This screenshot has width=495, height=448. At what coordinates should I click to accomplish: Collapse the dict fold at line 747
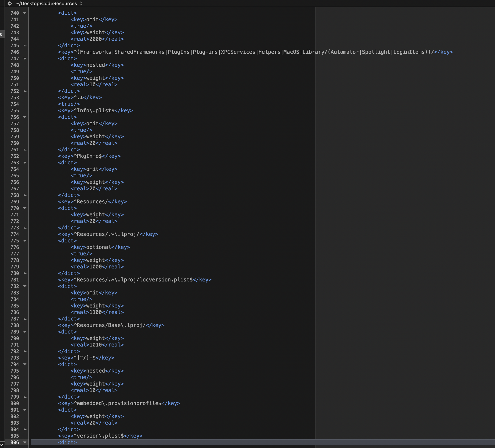coord(25,59)
